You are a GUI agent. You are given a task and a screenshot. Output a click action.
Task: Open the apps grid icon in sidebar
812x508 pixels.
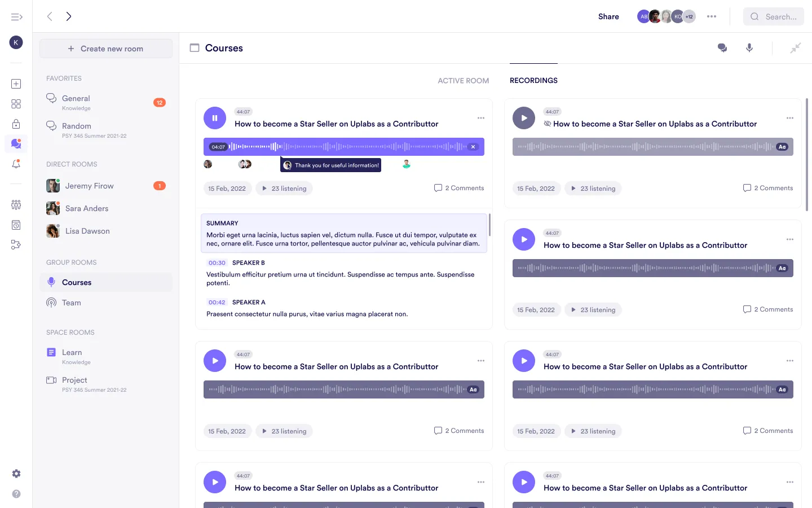click(16, 104)
